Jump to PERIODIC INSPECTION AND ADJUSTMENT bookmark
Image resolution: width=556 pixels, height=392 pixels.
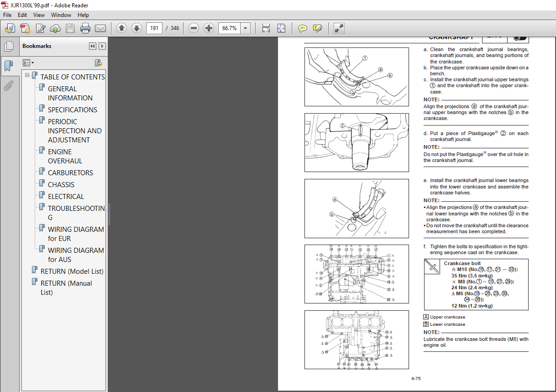pyautogui.click(x=75, y=131)
